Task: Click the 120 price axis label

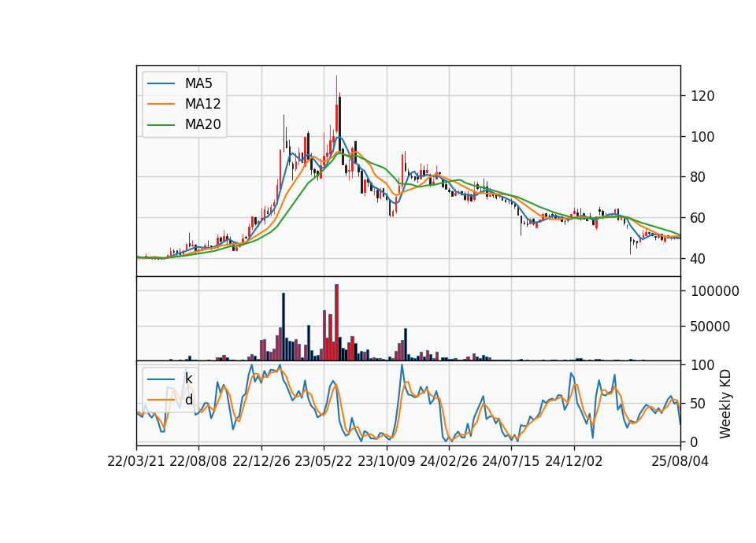Action: pyautogui.click(x=703, y=96)
